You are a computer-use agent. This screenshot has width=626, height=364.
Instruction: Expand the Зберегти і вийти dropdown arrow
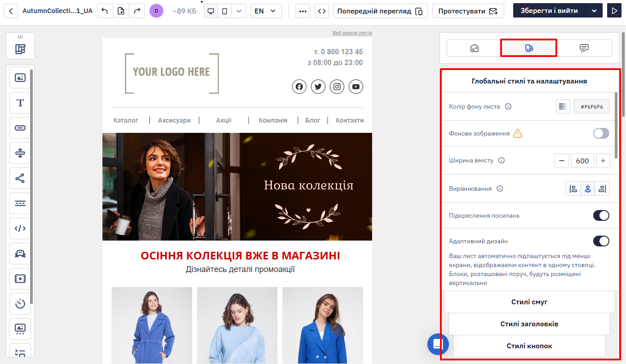(594, 11)
